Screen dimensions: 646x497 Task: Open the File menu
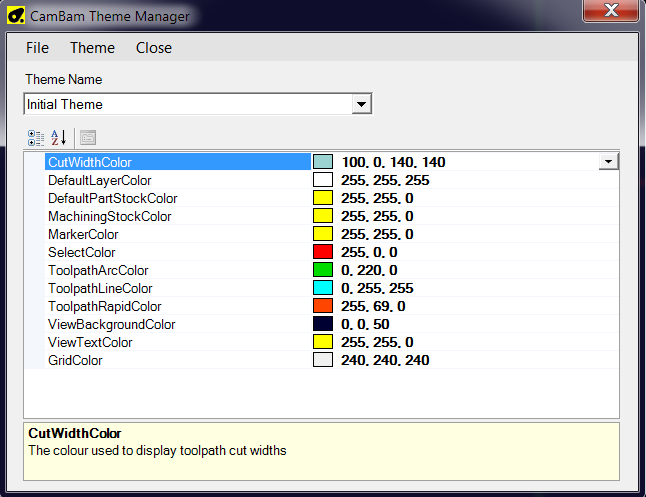[x=37, y=48]
